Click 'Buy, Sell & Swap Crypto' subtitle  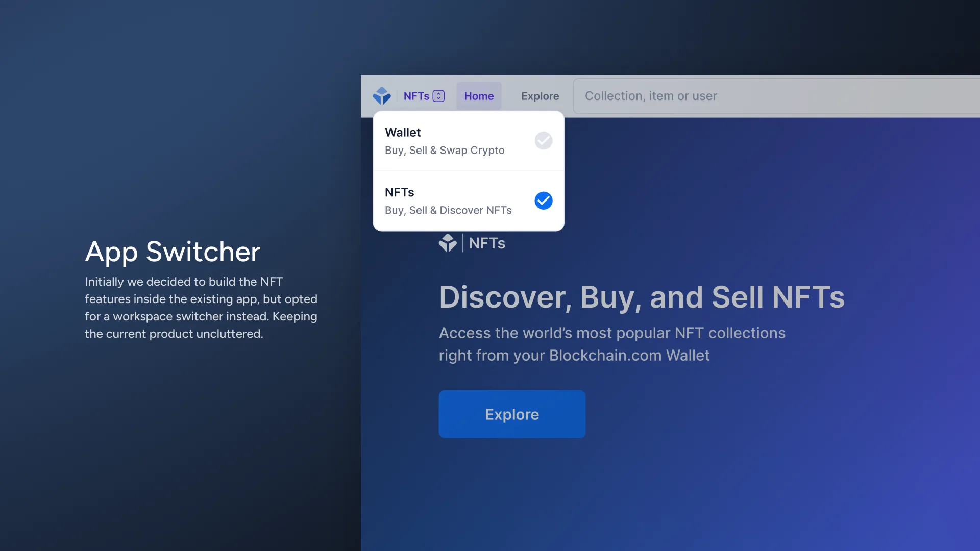445,151
